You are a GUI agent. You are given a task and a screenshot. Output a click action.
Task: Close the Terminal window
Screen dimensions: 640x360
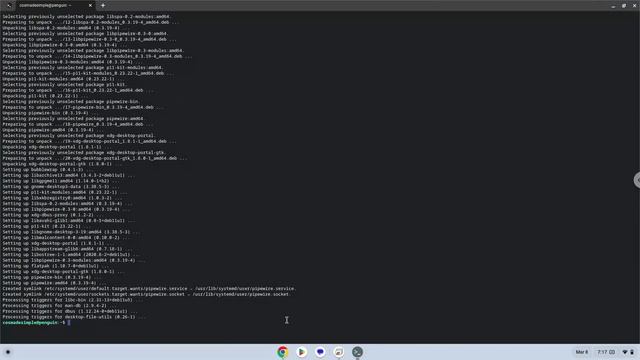click(634, 6)
